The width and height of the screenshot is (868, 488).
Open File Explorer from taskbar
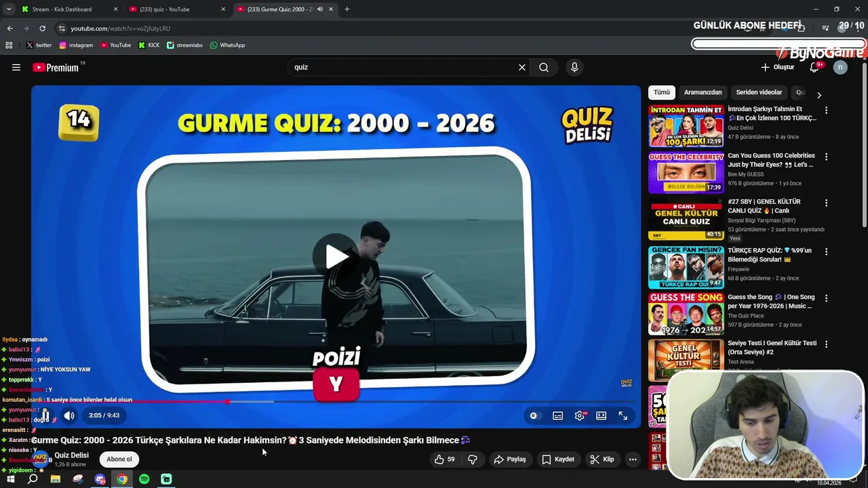pos(56,479)
